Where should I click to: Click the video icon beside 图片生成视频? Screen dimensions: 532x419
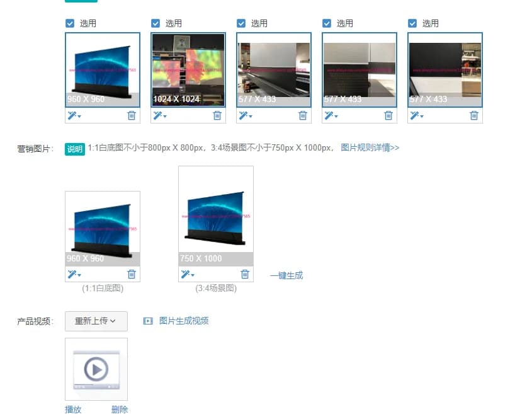pos(148,321)
